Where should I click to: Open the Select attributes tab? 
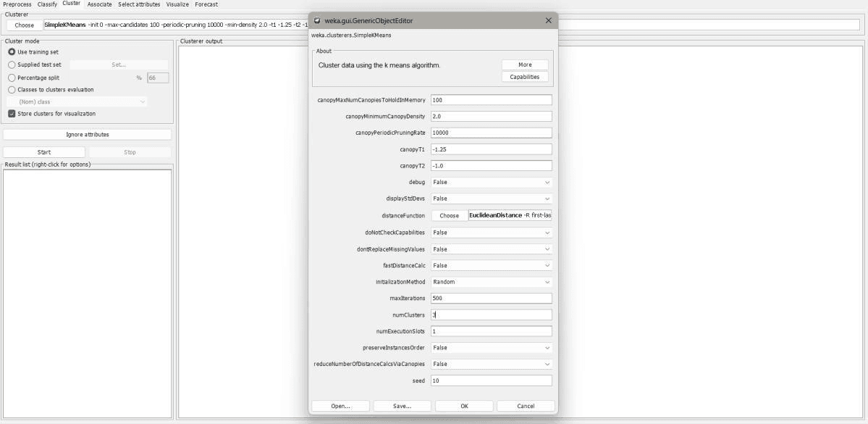point(139,4)
